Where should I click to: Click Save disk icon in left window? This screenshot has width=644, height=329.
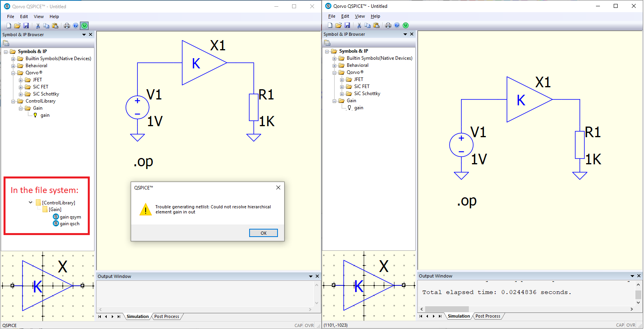click(x=26, y=26)
